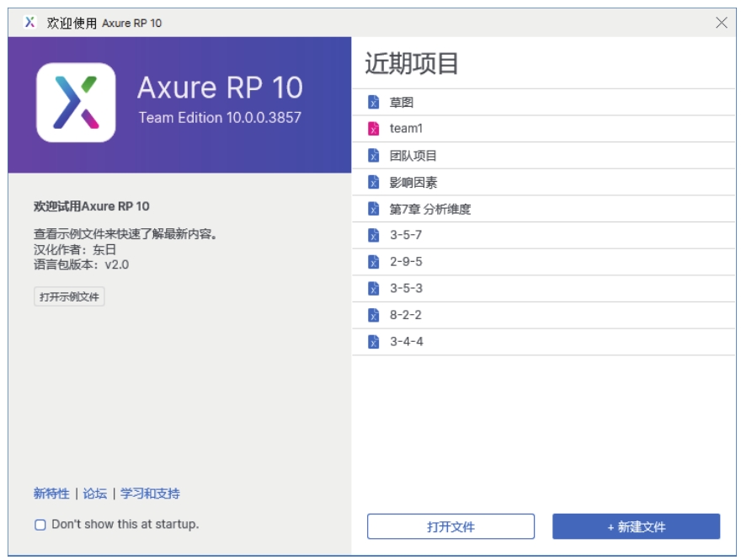Click the file icon beside 团队项目
The image size is (741, 560).
pyautogui.click(x=374, y=156)
